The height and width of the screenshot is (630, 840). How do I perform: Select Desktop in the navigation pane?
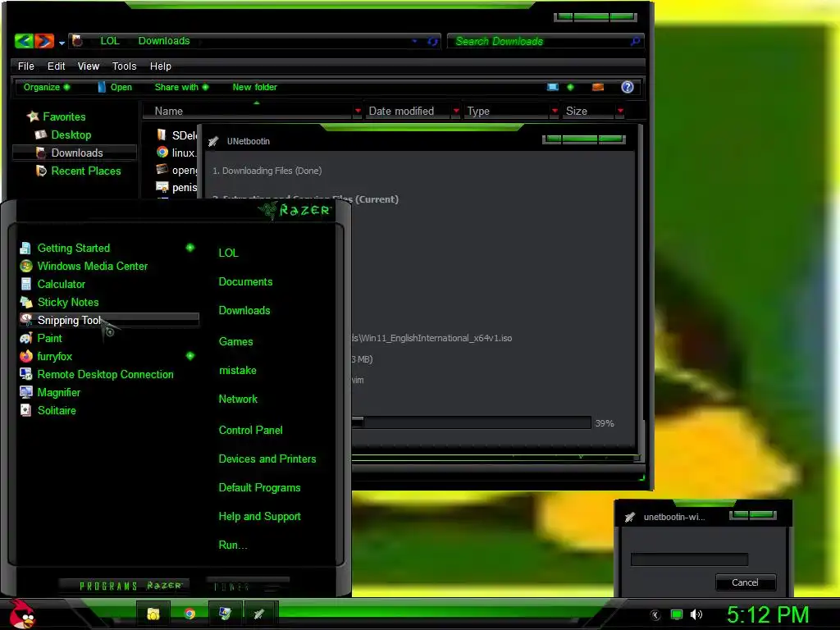pos(71,135)
